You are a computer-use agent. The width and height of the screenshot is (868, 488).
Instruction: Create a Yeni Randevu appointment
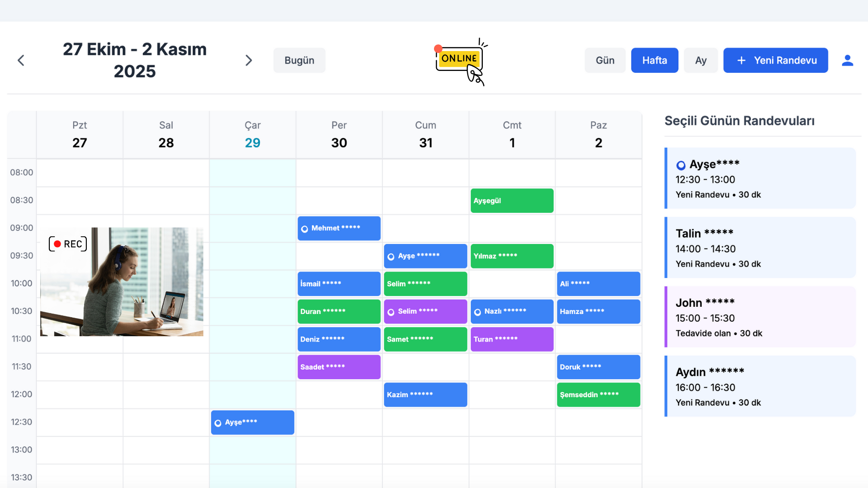(775, 60)
